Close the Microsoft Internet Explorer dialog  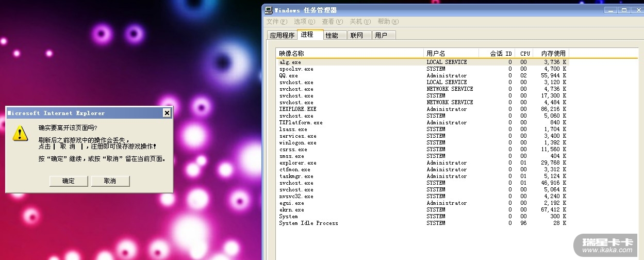click(167, 113)
